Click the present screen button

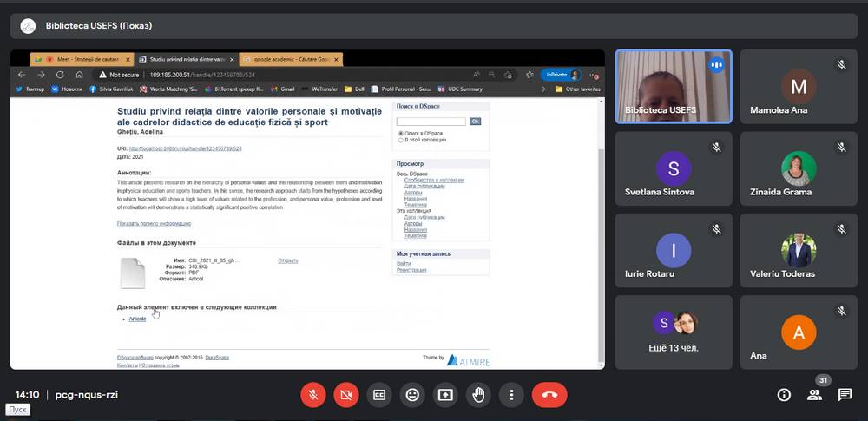445,395
